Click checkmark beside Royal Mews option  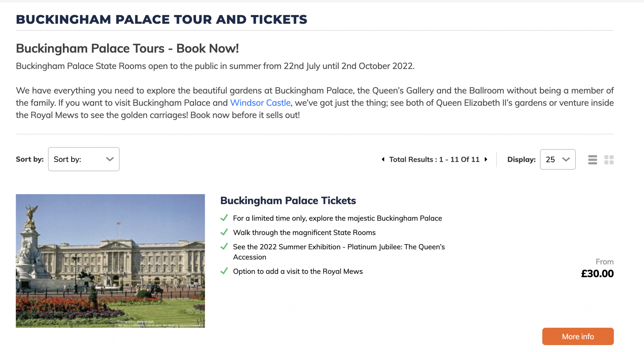pyautogui.click(x=224, y=271)
